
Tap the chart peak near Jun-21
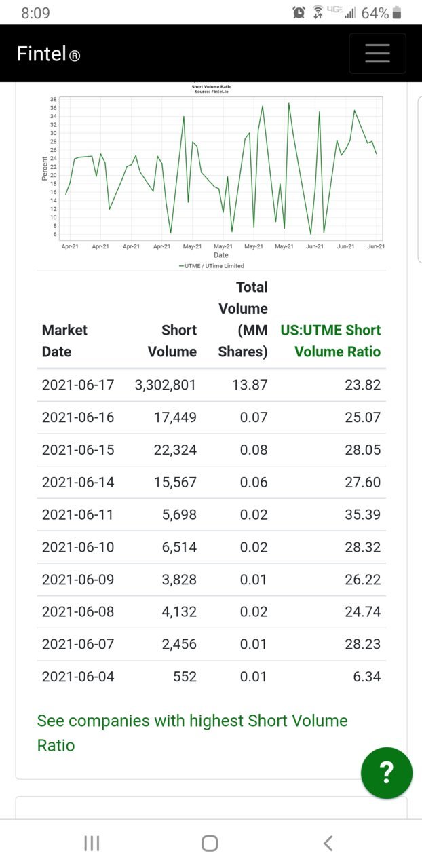tap(354, 110)
